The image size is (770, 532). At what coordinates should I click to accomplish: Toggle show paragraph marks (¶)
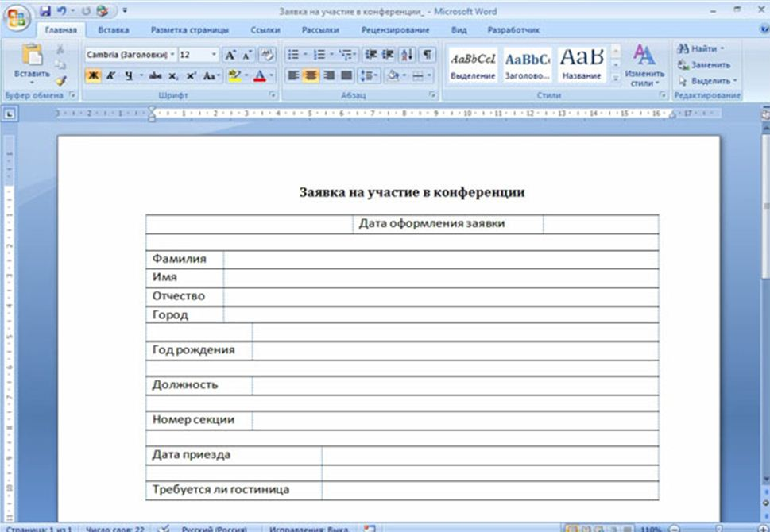tap(428, 55)
